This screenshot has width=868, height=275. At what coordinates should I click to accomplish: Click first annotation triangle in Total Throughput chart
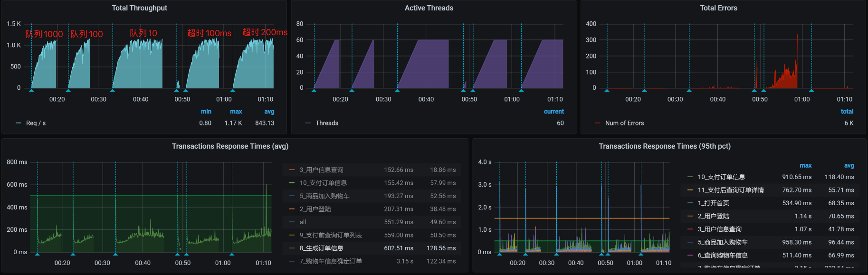(x=31, y=90)
